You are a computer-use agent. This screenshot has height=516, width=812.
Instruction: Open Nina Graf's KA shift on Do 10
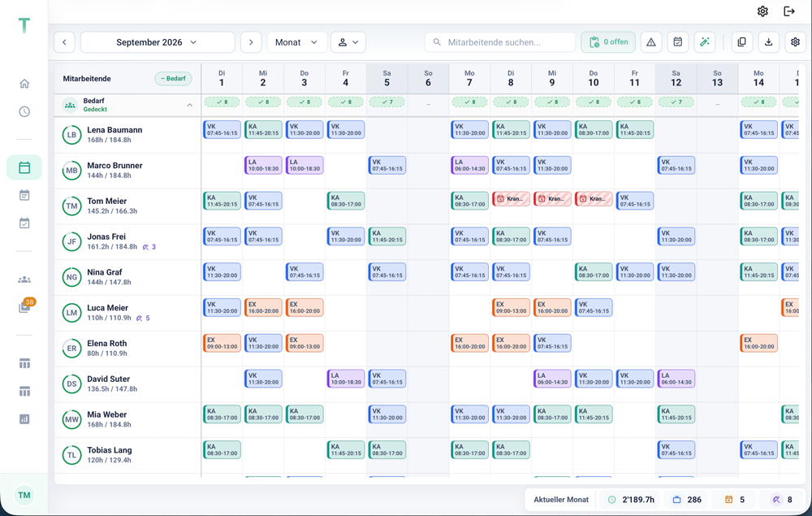(594, 272)
